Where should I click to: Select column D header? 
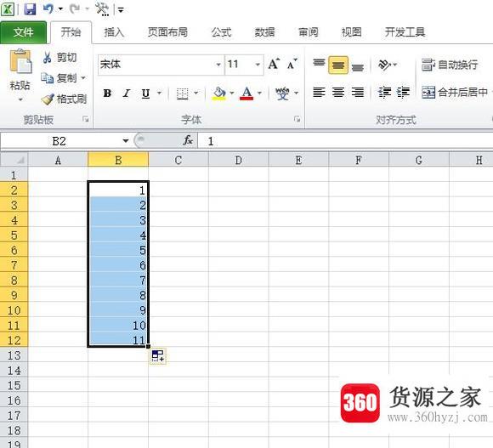pos(239,160)
